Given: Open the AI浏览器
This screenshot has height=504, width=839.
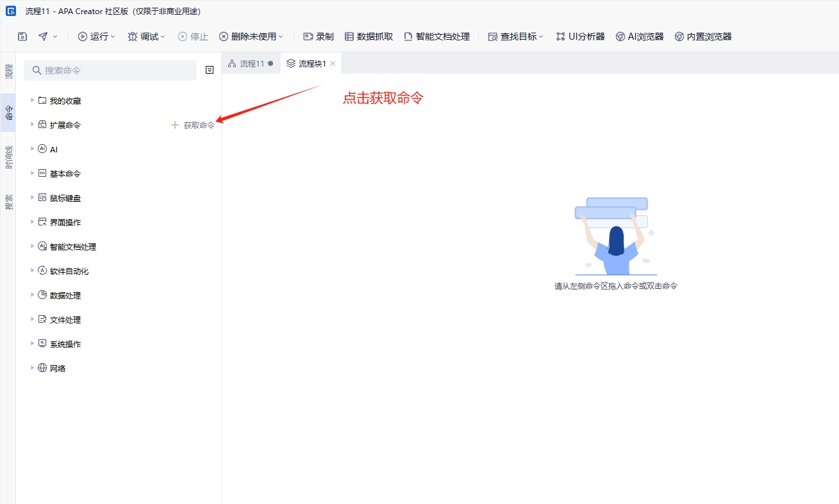Looking at the screenshot, I should (640, 37).
